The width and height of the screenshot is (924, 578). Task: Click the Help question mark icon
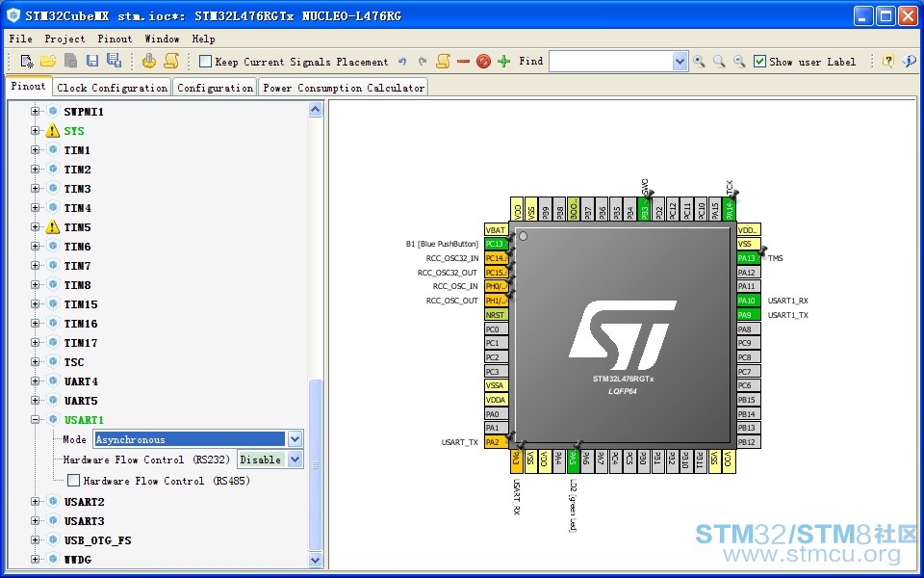pos(888,62)
